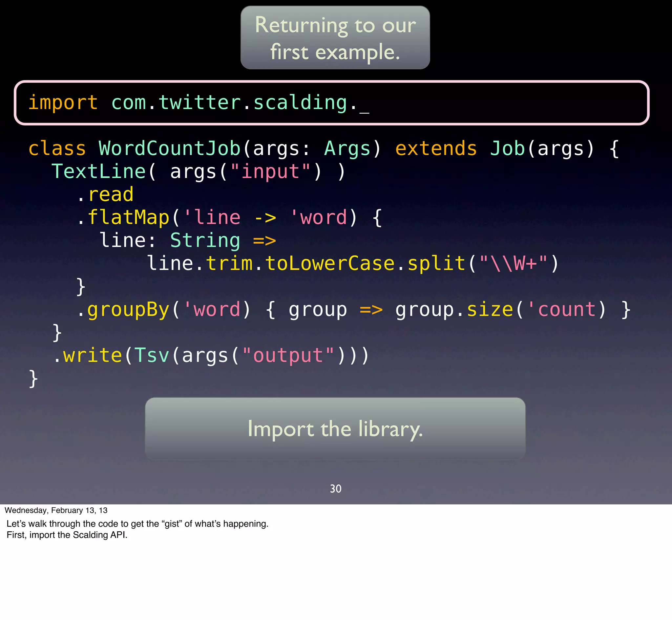Click the note 'First, import the Scalding API.'
This screenshot has width=672, height=620.
67,535
